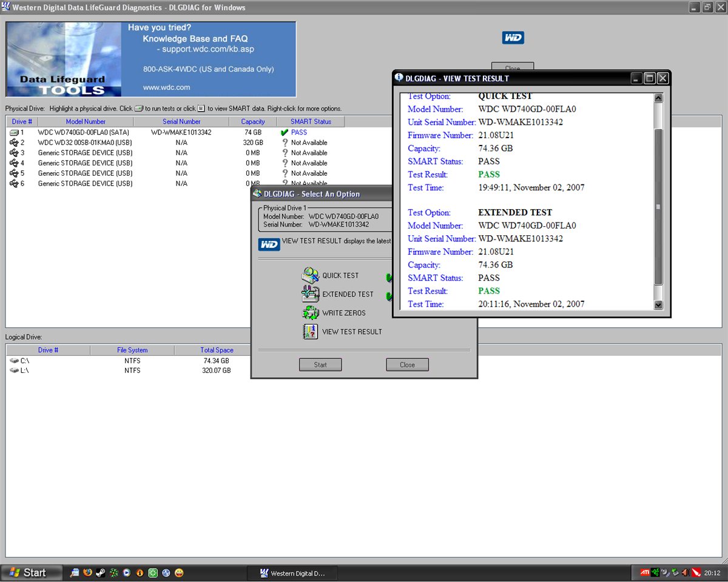Screen dimensions: 728x582
Task: Click the Data Lifeguard Tools banner
Action: click(x=151, y=59)
